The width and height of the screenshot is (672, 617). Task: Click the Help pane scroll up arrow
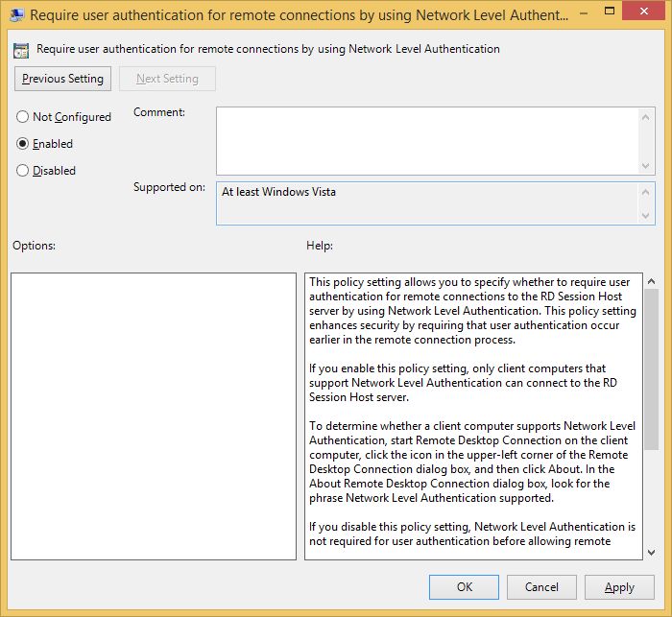coord(651,282)
